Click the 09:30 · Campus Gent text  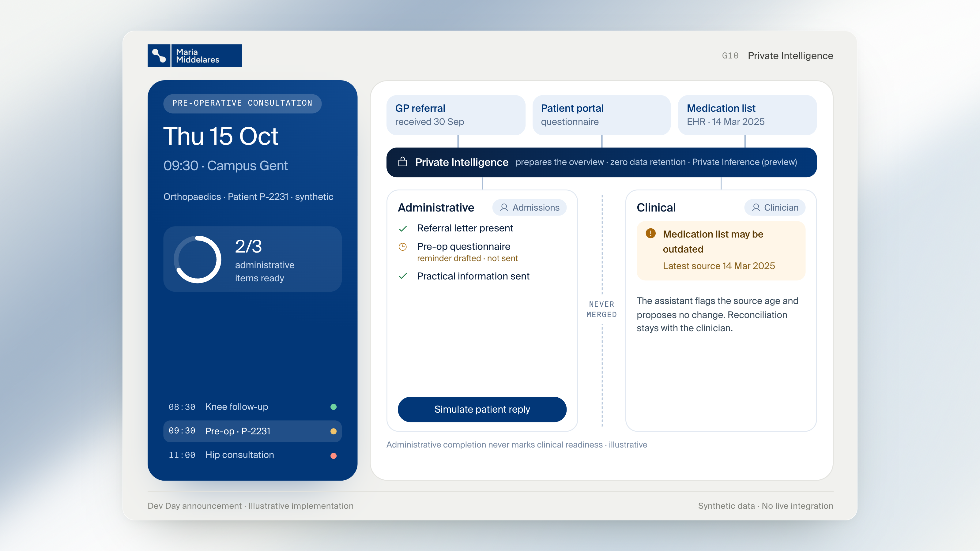pyautogui.click(x=226, y=166)
